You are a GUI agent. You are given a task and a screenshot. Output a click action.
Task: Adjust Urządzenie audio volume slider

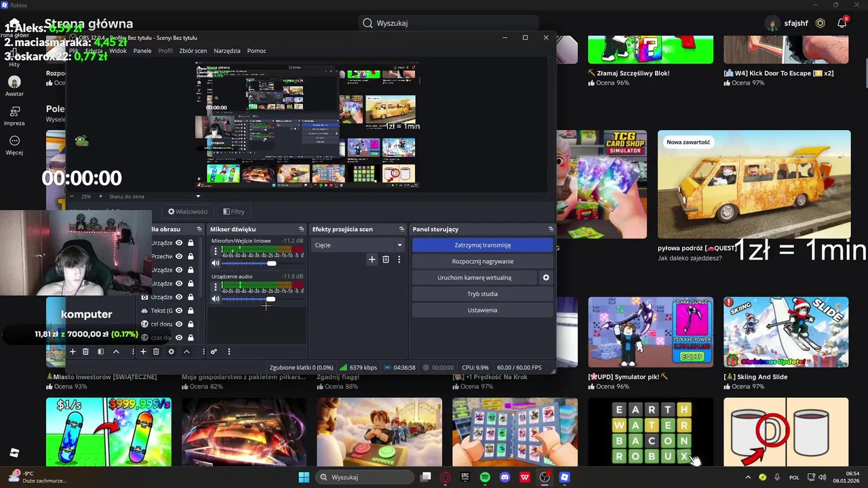click(x=262, y=299)
